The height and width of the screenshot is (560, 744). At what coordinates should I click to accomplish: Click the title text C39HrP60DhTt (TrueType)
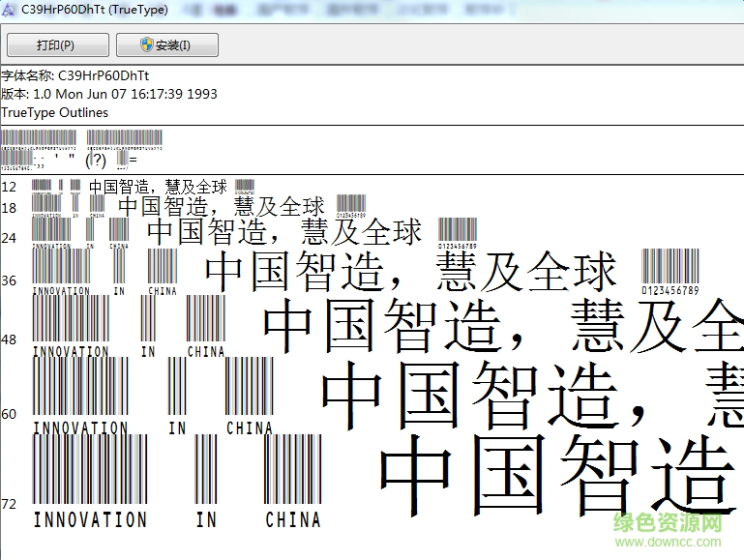[95, 10]
